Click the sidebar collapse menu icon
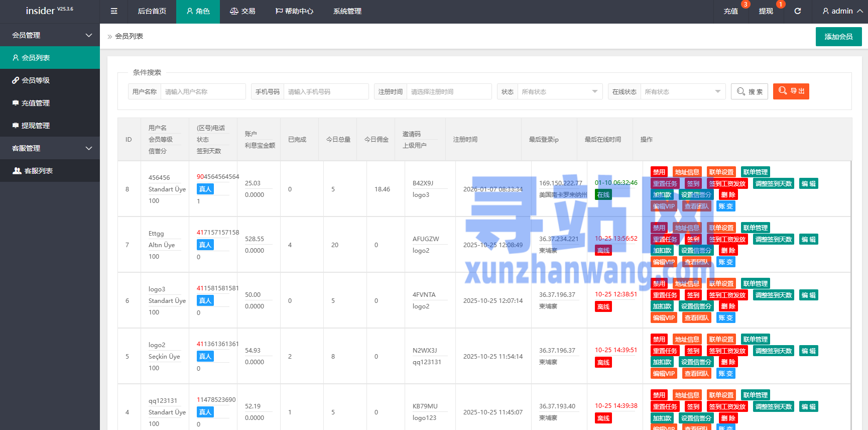Viewport: 868px width, 430px height. 114,11
